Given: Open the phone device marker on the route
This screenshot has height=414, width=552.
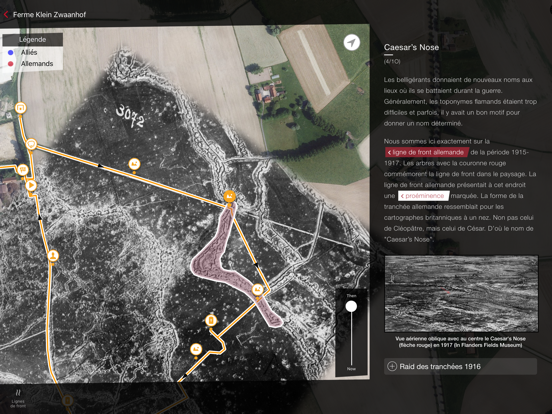Looking at the screenshot, I should click(x=211, y=320).
